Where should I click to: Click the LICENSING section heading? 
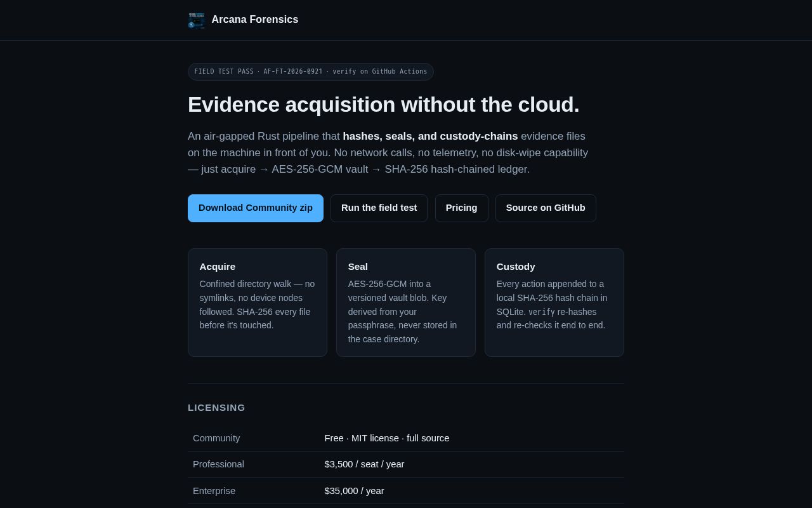coord(216,408)
